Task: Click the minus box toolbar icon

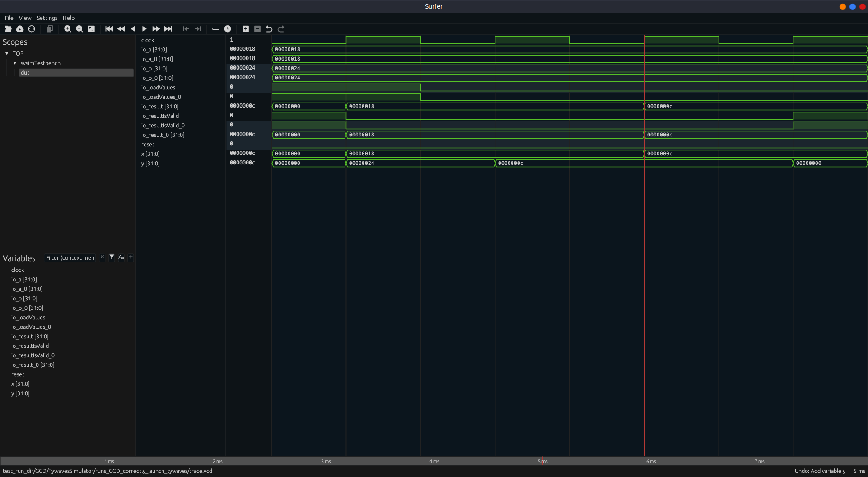Action: coord(257,29)
